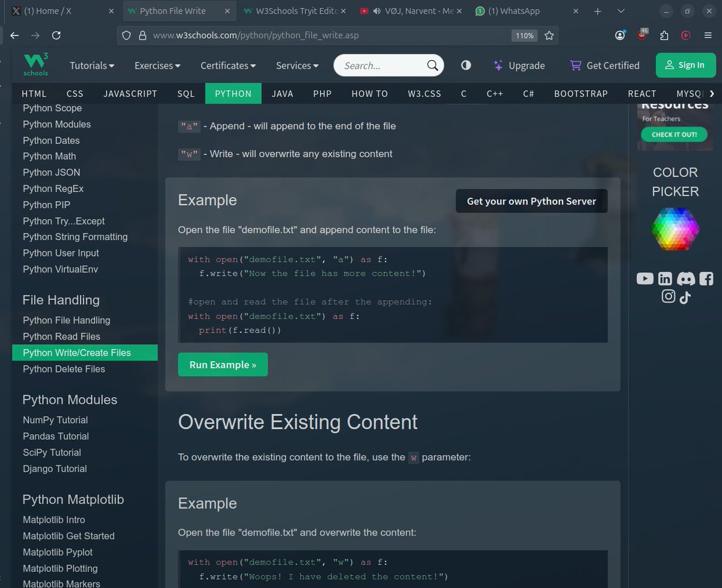This screenshot has height=588, width=722.
Task: Select SQL in the topic bar
Action: (186, 94)
